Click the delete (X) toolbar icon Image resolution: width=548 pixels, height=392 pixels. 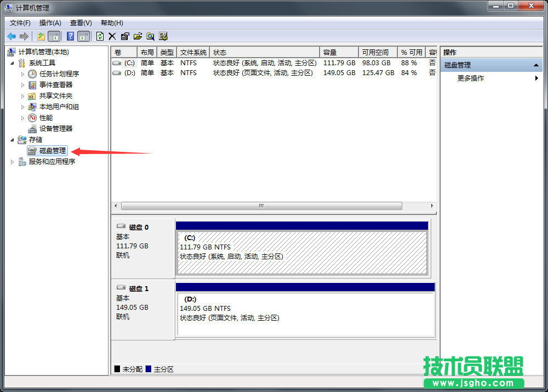[112, 36]
